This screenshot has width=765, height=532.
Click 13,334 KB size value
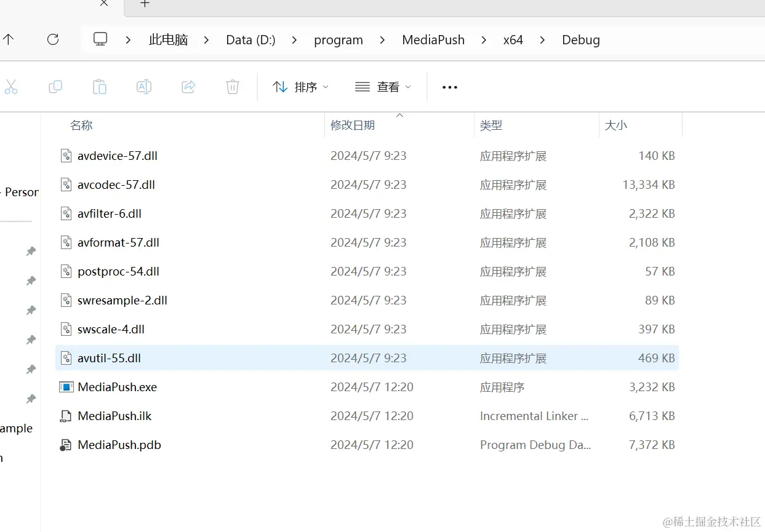tap(649, 185)
